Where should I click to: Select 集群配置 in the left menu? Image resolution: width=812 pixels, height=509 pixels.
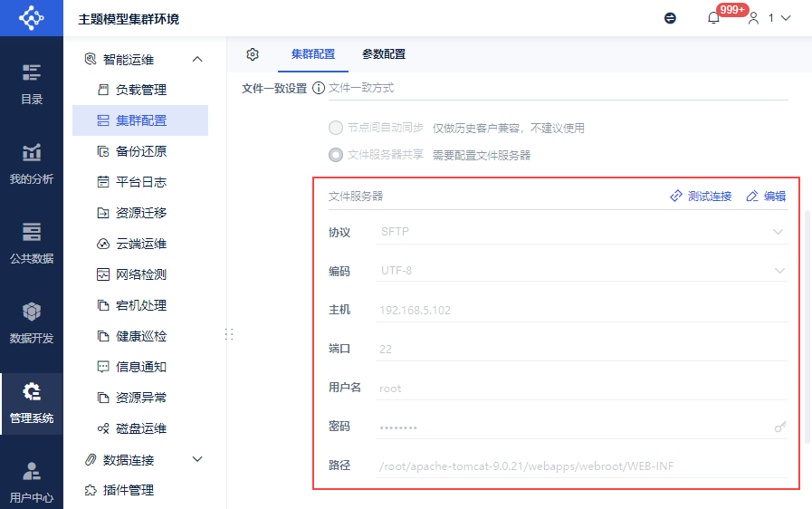[x=140, y=120]
